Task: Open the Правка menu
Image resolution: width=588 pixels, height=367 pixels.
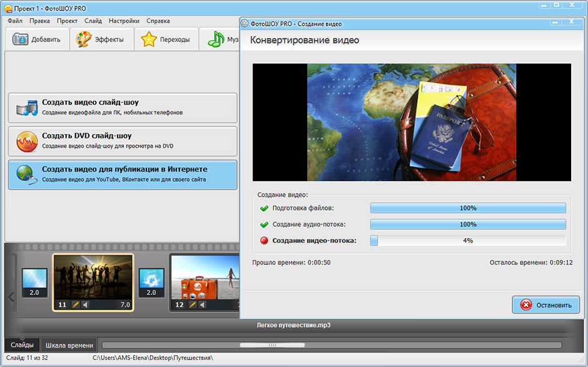Action: tap(39, 21)
